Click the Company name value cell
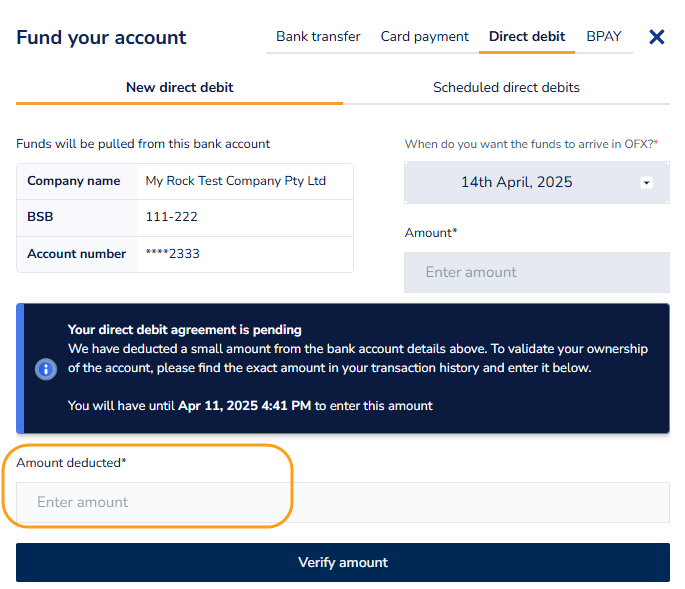This screenshot has width=685, height=589. (245, 181)
